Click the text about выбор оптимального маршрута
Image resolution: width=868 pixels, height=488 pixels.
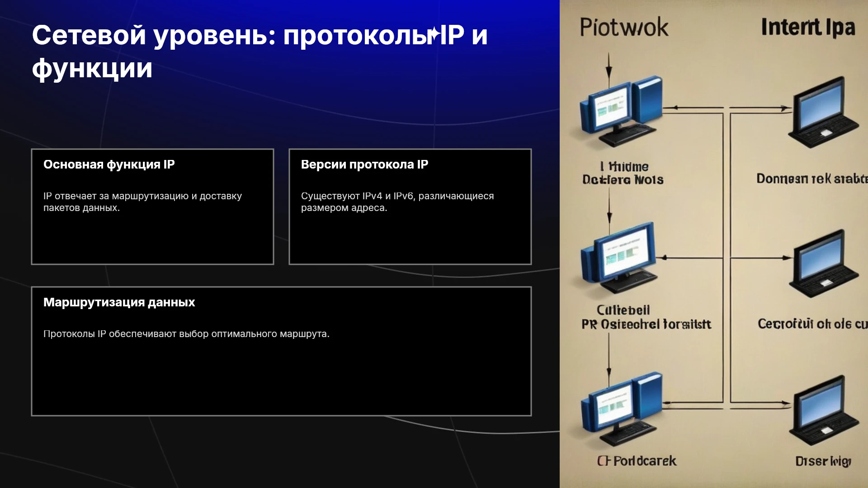(x=186, y=334)
